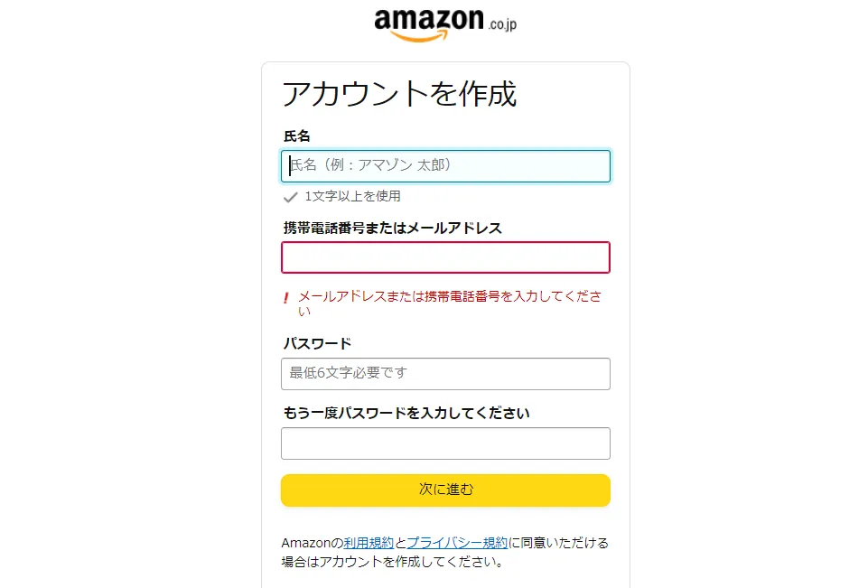The width and height of the screenshot is (868, 588).
Task: Click the 氏名 field label
Action: (297, 136)
